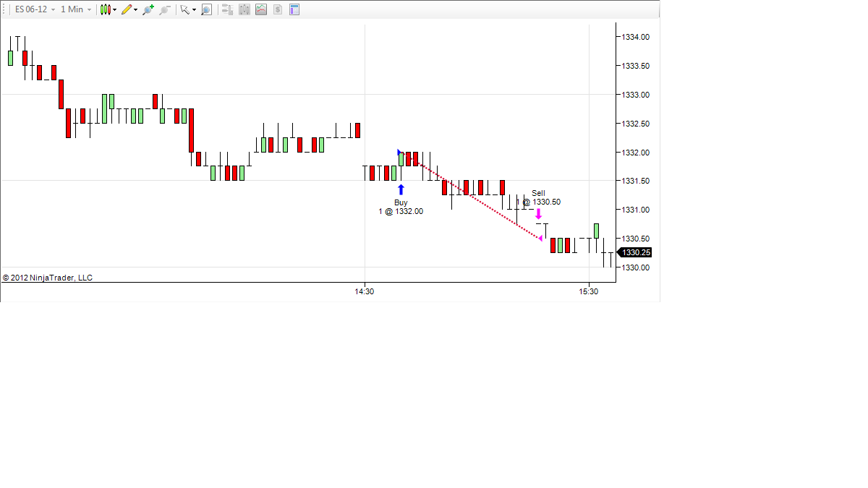The width and height of the screenshot is (868, 488).
Task: Open the chart properties icon
Action: [294, 9]
